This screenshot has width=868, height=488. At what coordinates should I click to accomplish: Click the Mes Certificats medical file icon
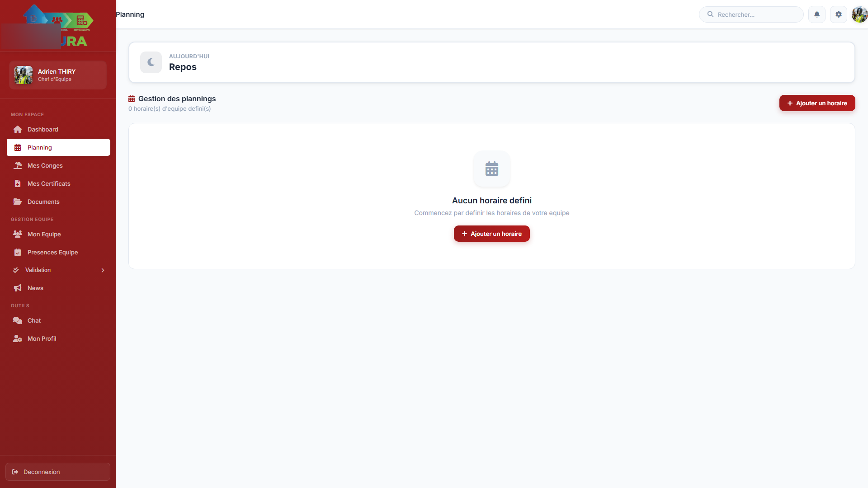18,183
